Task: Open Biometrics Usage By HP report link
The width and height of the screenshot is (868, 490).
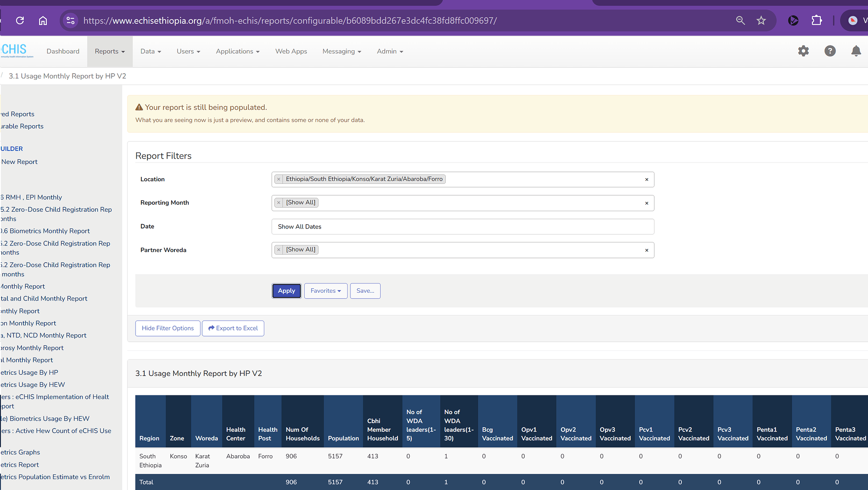Action: click(x=30, y=372)
